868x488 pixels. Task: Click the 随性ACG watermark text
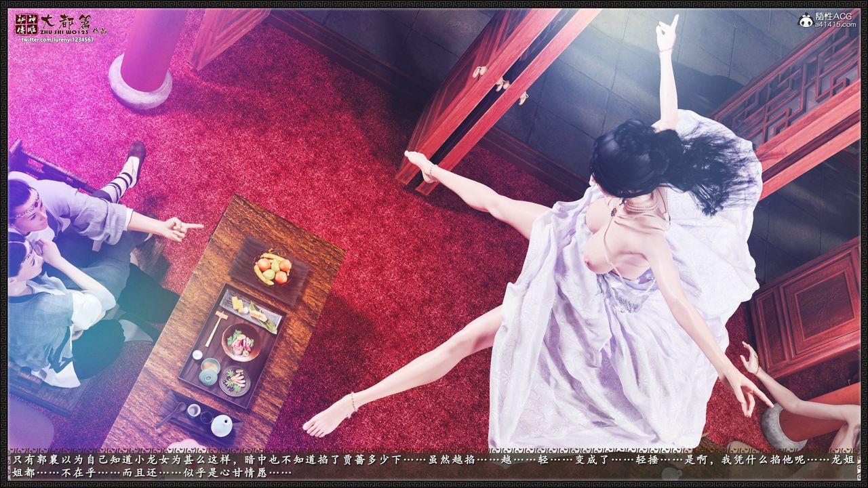(x=834, y=16)
